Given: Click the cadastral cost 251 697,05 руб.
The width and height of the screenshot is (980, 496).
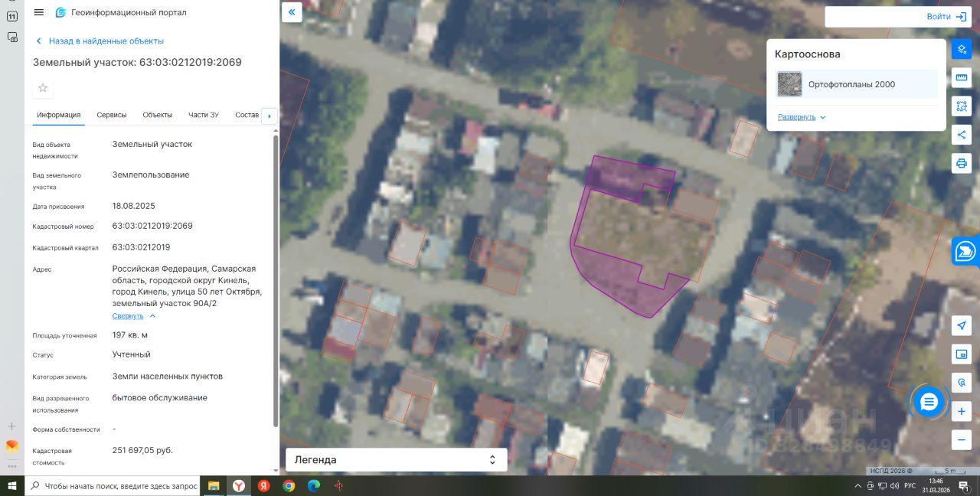Looking at the screenshot, I should coord(142,450).
